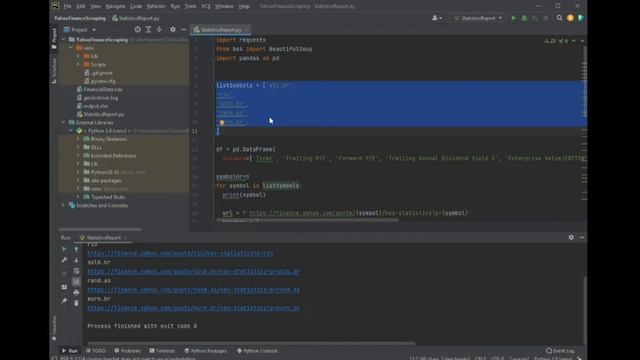Click the warnings count indicator in editor
Screen dimensions: 640x360
click(x=550, y=41)
